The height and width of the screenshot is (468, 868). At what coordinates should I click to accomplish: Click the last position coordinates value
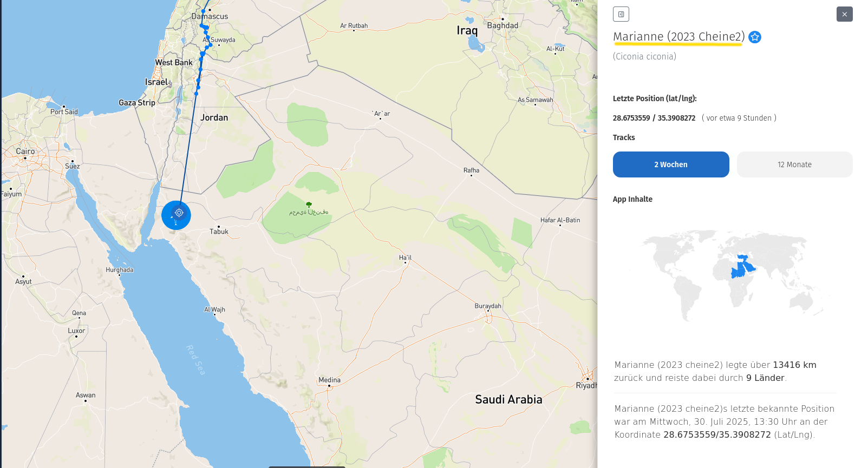pos(654,118)
